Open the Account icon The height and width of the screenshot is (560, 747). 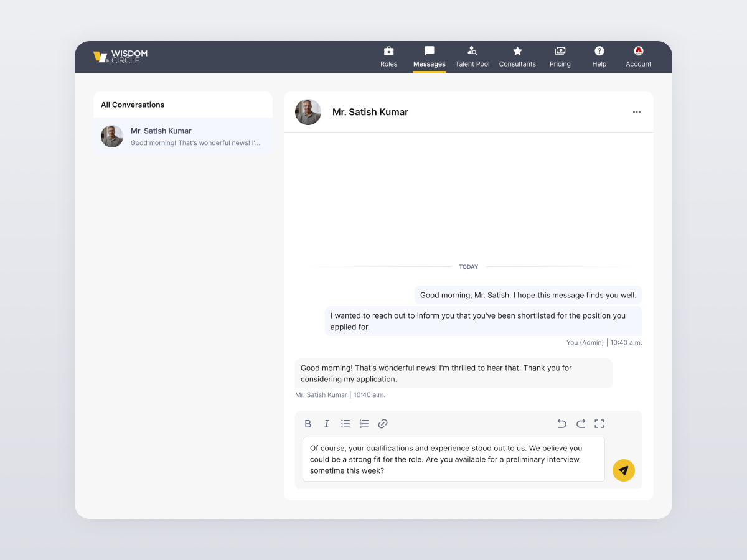(638, 51)
